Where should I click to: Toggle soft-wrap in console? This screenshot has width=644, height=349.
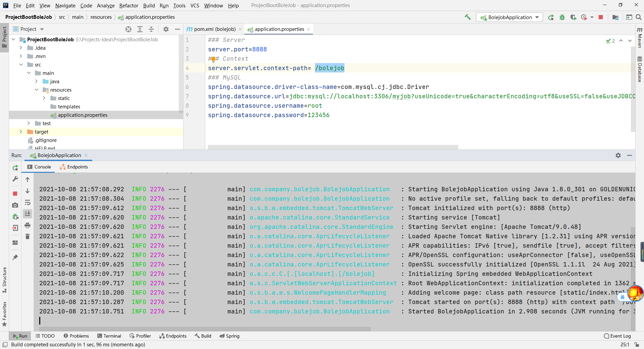(28, 202)
